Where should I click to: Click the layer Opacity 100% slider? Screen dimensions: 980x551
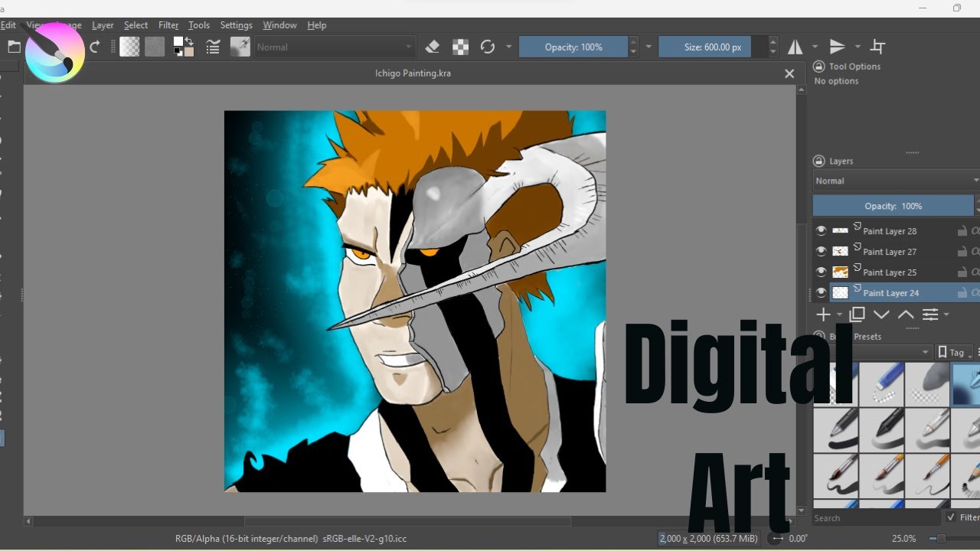tap(893, 206)
